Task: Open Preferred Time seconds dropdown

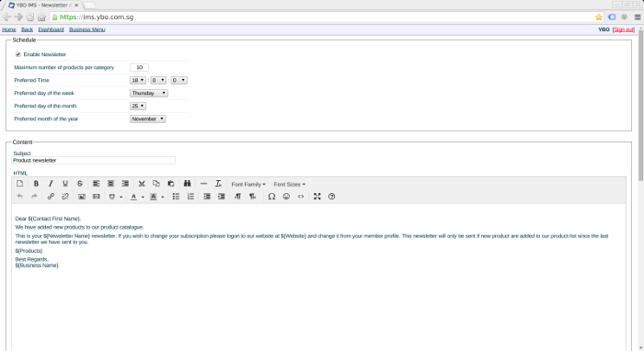Action: pos(178,80)
